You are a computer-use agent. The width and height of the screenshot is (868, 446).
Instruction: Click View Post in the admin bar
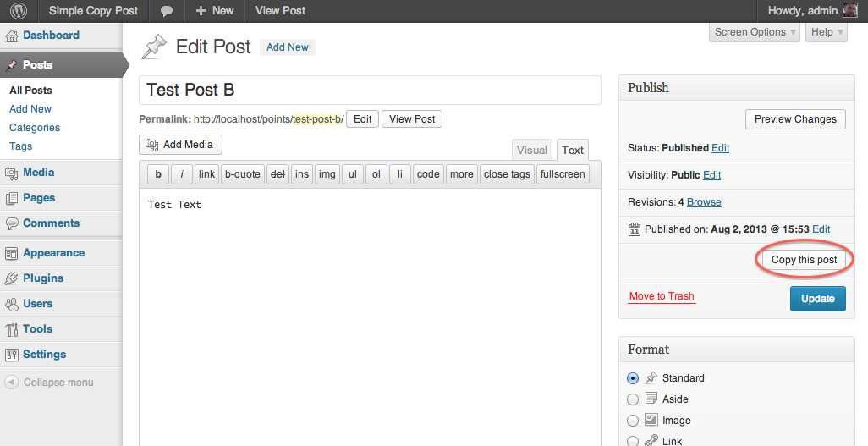pos(280,10)
